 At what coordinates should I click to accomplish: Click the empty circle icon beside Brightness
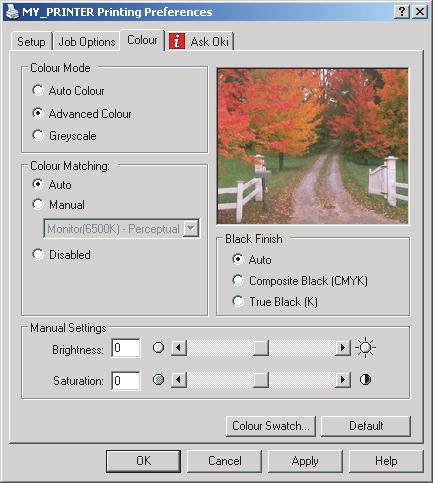tap(158, 348)
